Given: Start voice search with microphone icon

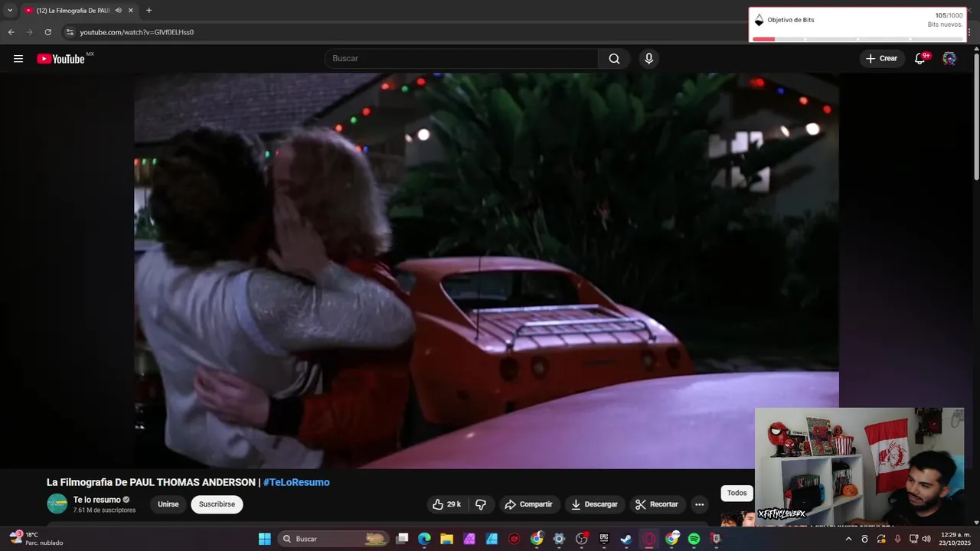Looking at the screenshot, I should tap(648, 59).
